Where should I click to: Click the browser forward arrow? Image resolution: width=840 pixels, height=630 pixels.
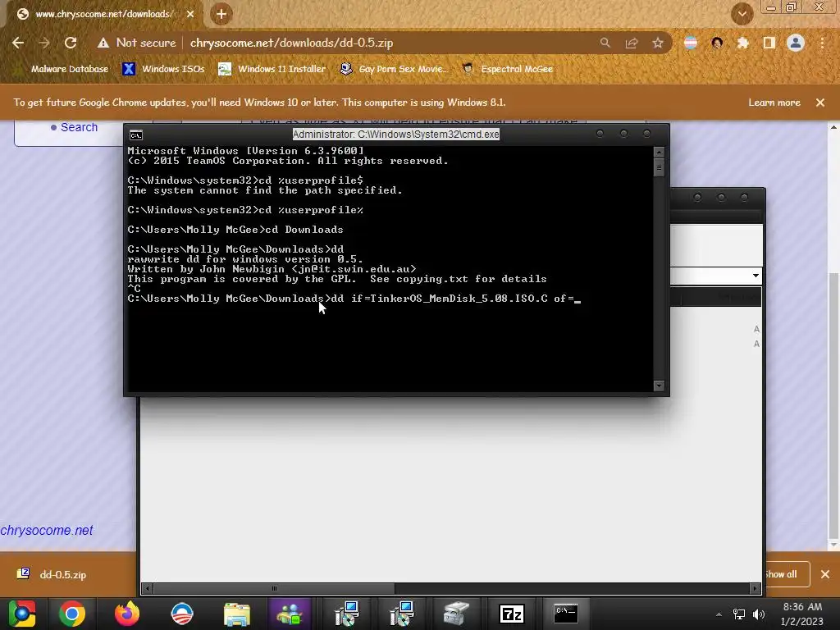coord(44,43)
